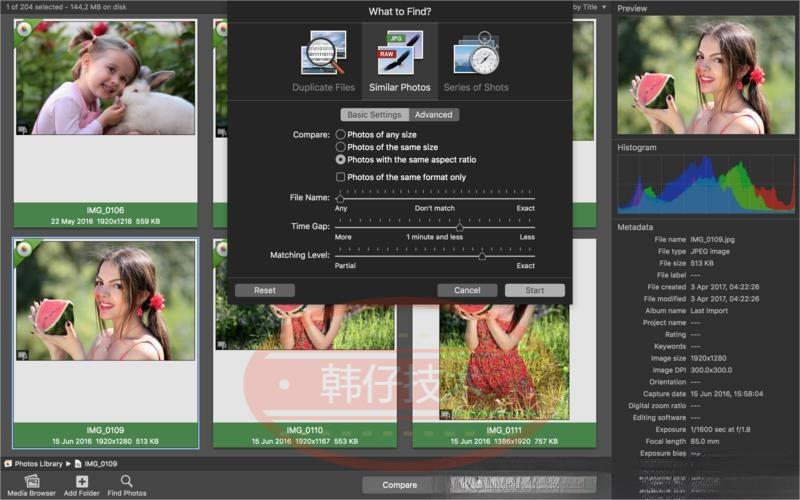Click the small corner icon on IMG_0111 image
This screenshot has width=800, height=500.
point(445,414)
